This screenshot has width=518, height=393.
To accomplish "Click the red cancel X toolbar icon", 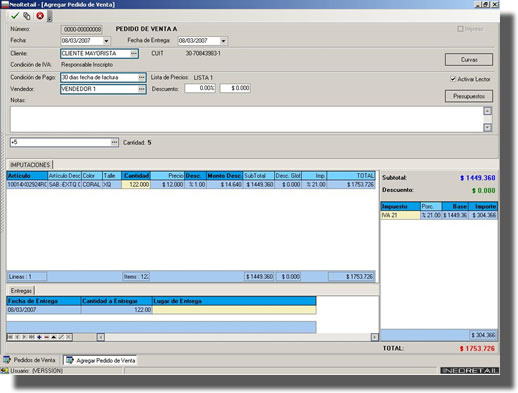I will [x=40, y=16].
